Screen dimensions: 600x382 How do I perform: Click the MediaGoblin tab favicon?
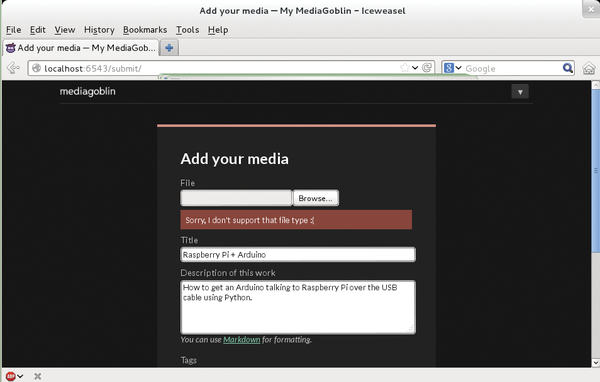[10, 48]
